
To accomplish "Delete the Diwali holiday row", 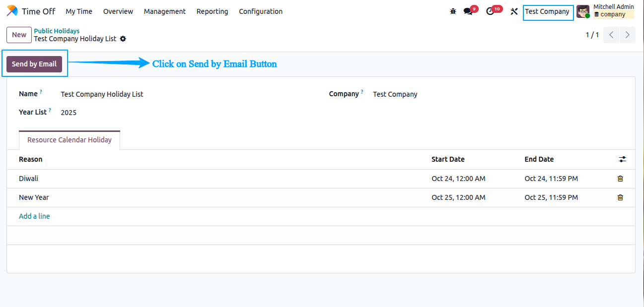I will click(x=620, y=179).
